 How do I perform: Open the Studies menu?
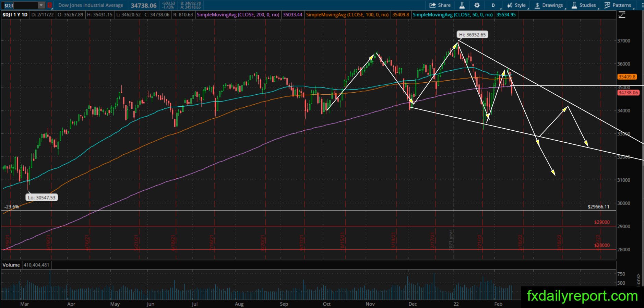(x=584, y=5)
